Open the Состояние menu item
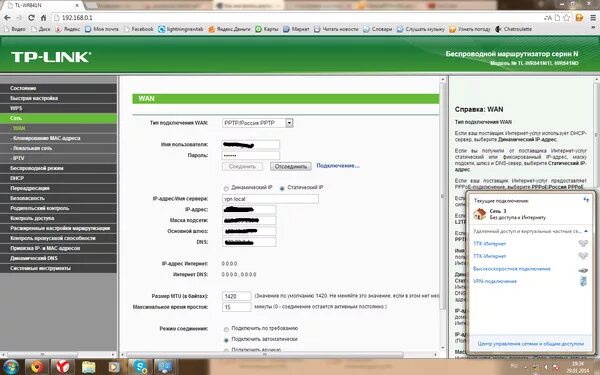 59,88
